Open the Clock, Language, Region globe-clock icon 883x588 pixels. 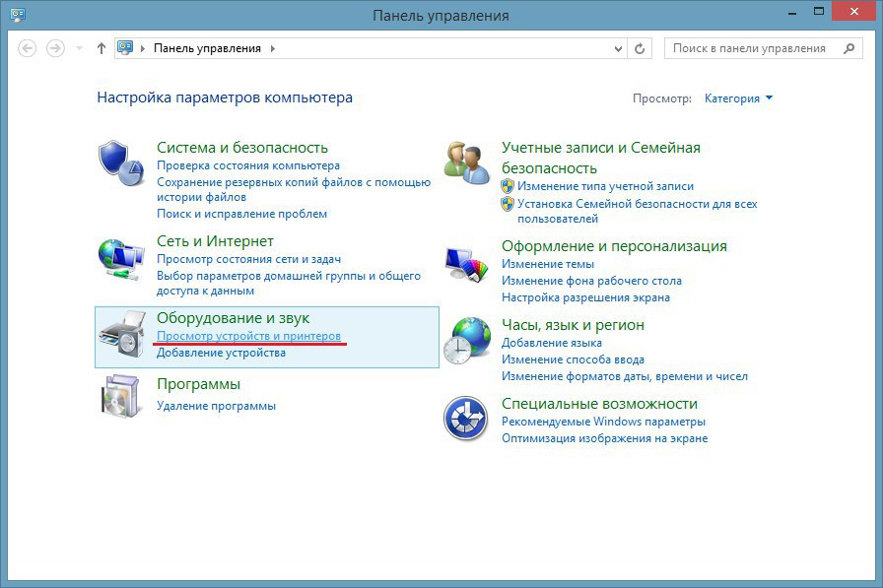[467, 341]
